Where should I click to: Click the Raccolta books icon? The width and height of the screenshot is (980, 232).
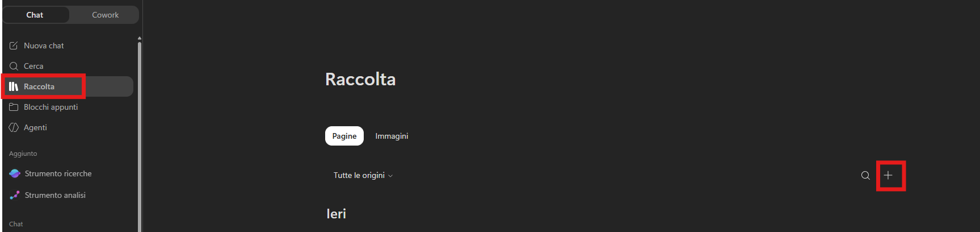pos(14,86)
